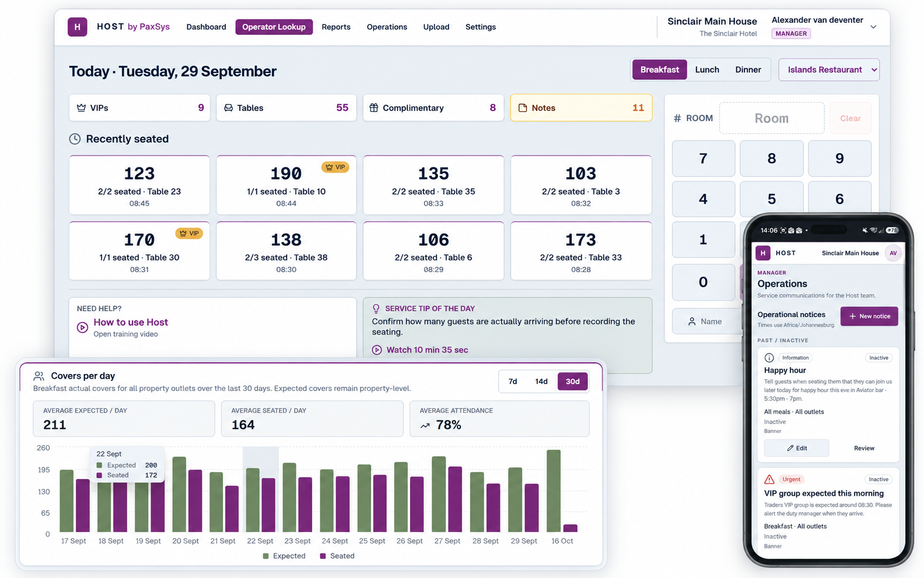The image size is (924, 578).
Task: Click Edit on the Happy hour notice
Action: pos(796,448)
